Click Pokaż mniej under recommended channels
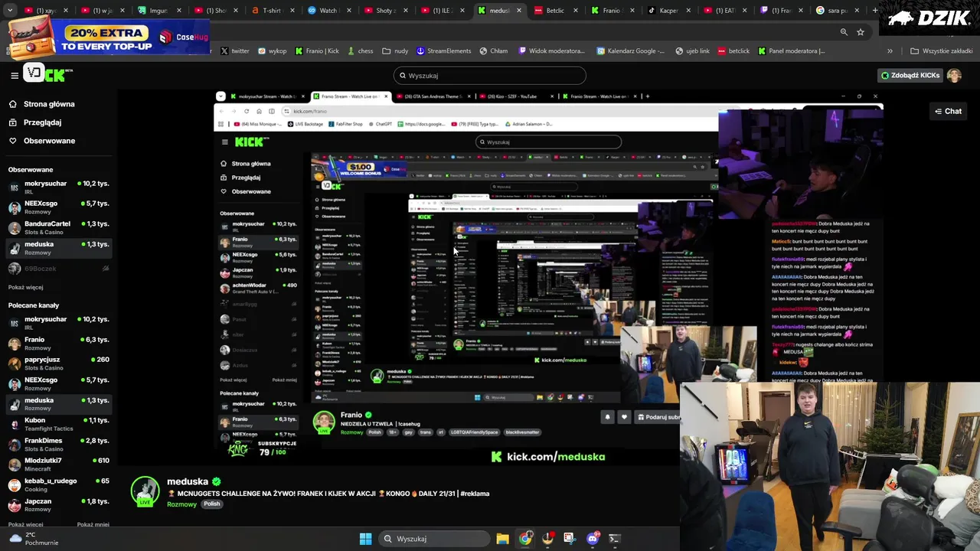Image resolution: width=980 pixels, height=551 pixels. [93, 525]
